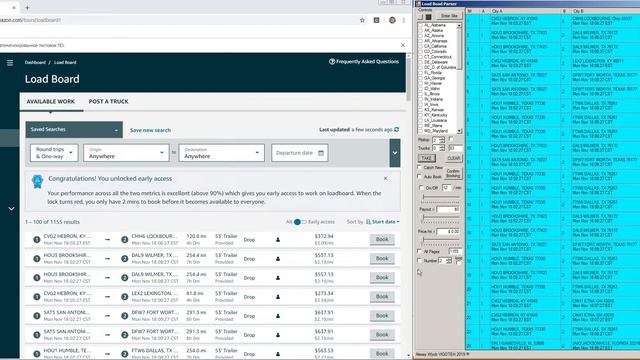Switch to the AVAILABLE WORK tab
The image size is (640, 360).
[51, 101]
